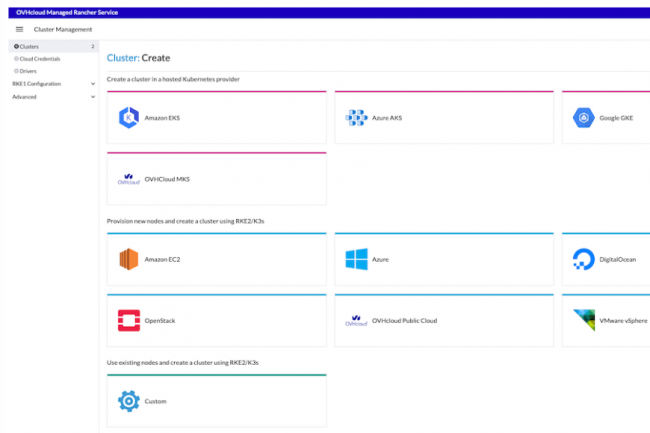Choose the Google GKE label
Viewport: 650px width, 433px height.
click(x=616, y=118)
